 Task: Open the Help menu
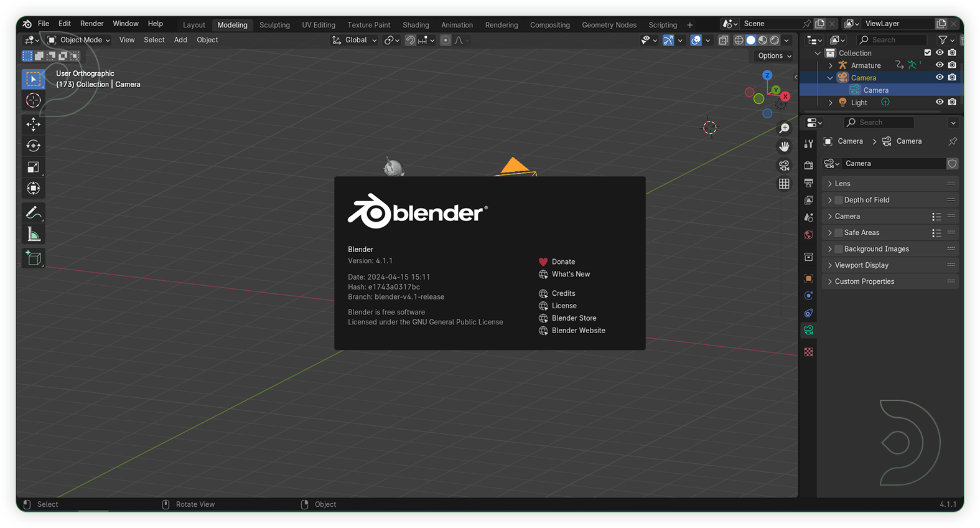coord(155,24)
